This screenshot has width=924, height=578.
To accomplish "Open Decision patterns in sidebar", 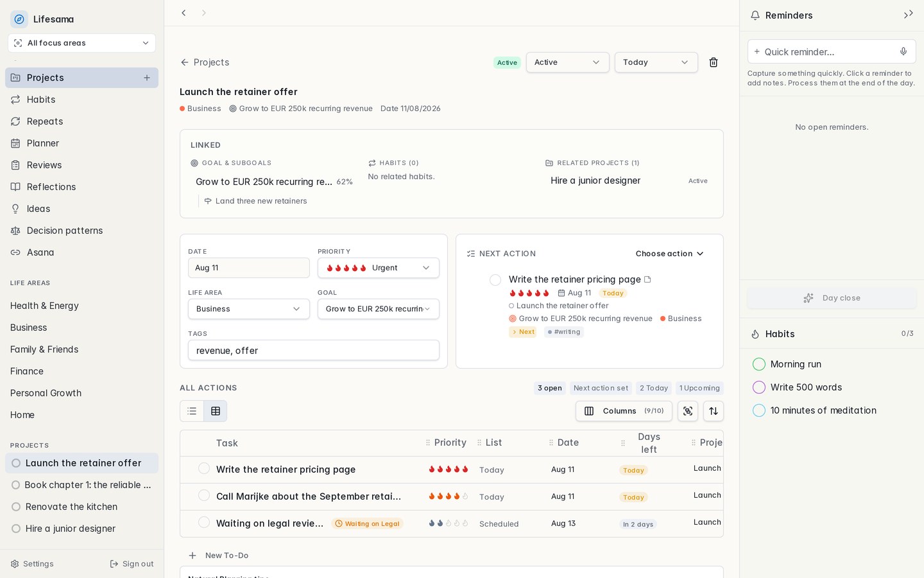I will pyautogui.click(x=82, y=231).
